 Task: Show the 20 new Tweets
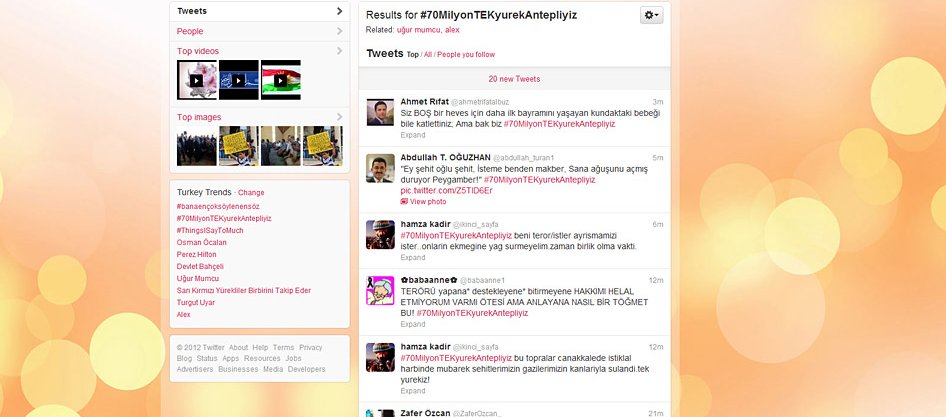click(x=514, y=79)
